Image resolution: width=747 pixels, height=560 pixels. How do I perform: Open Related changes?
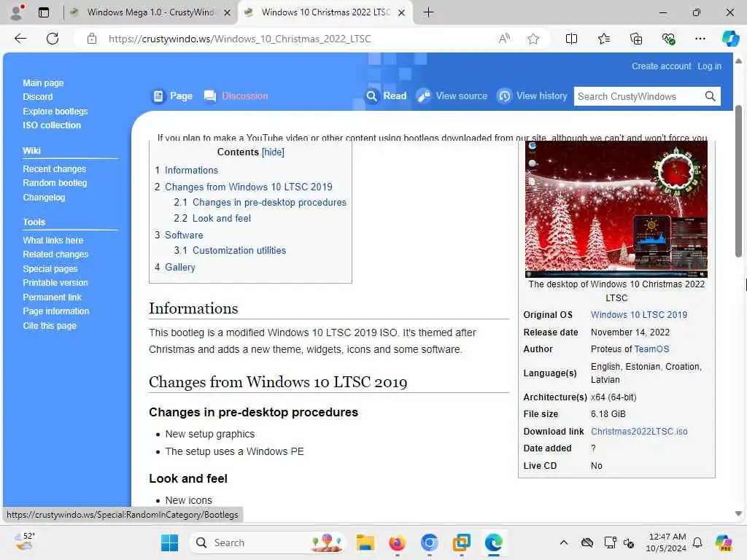(x=55, y=254)
